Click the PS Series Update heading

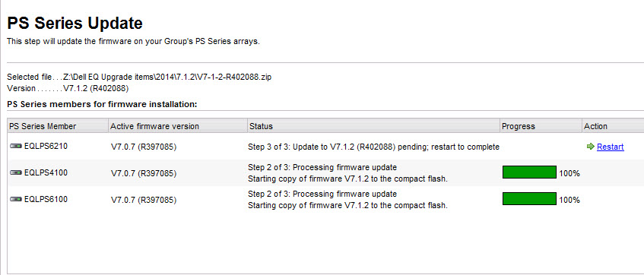[x=75, y=24]
